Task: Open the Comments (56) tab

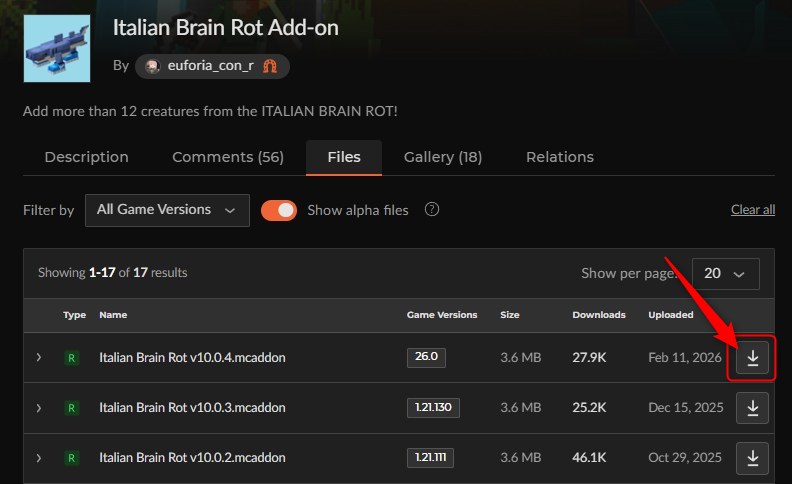Action: (x=228, y=157)
